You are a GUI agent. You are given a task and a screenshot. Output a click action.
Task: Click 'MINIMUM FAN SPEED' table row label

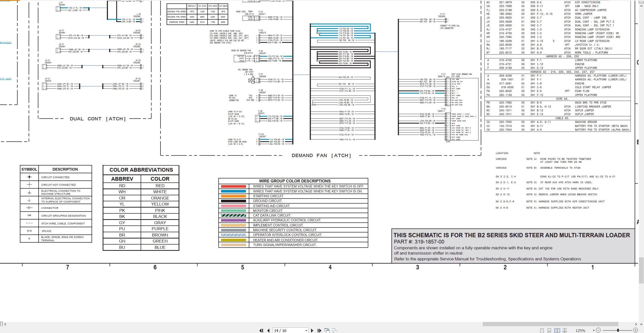click(x=177, y=12)
